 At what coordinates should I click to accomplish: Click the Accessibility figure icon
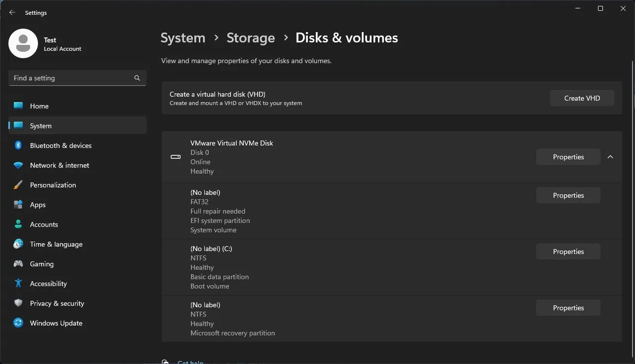[x=18, y=284]
